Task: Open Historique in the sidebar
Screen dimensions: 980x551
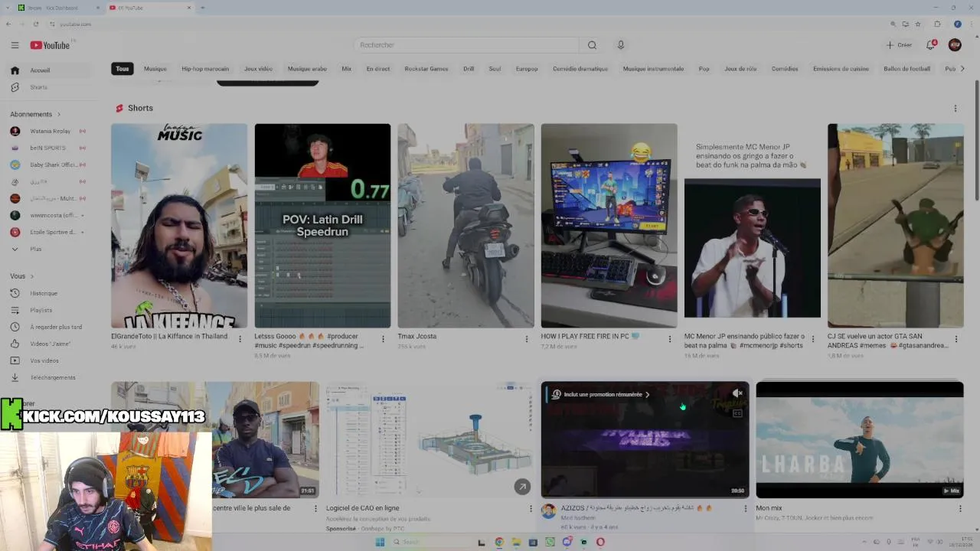Action: click(50, 293)
